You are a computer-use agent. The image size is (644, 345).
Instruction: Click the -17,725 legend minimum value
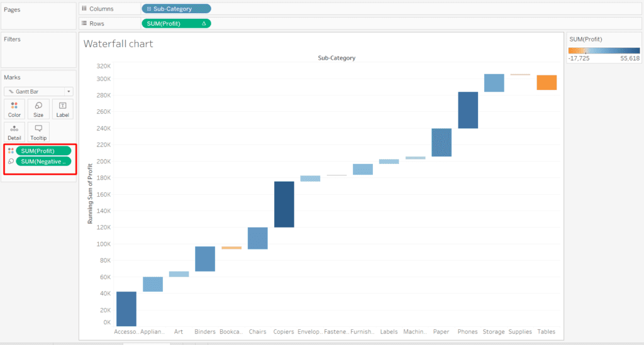[579, 58]
